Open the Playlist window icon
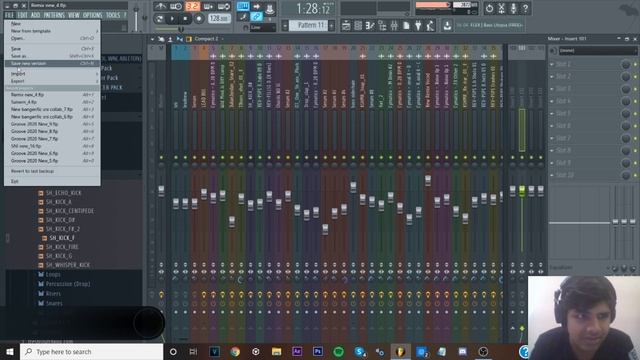 346,26
